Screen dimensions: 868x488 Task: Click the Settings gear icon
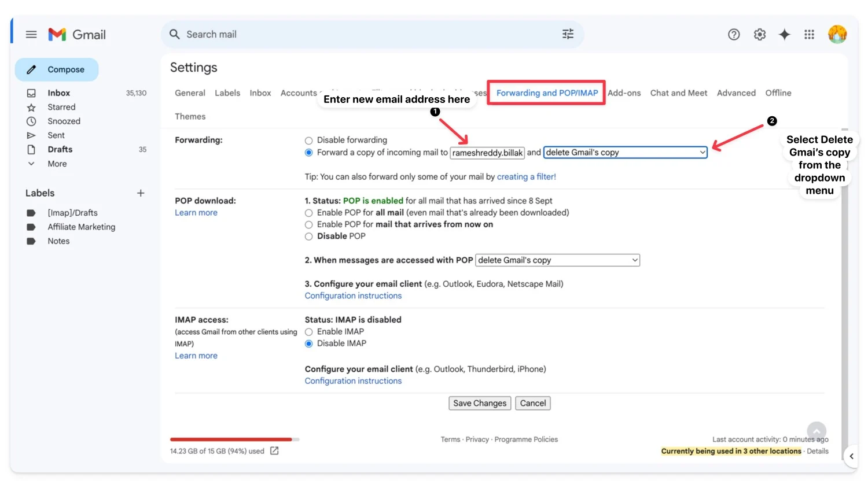click(x=759, y=35)
